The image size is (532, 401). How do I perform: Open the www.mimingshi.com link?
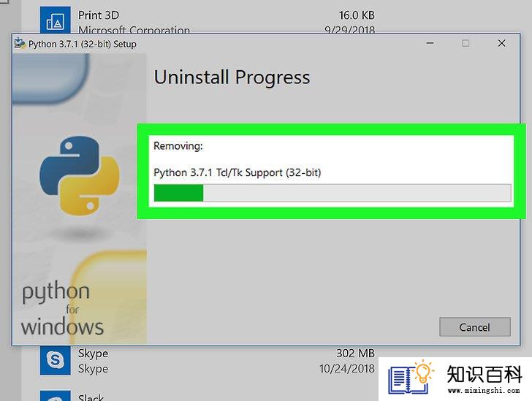click(x=484, y=391)
